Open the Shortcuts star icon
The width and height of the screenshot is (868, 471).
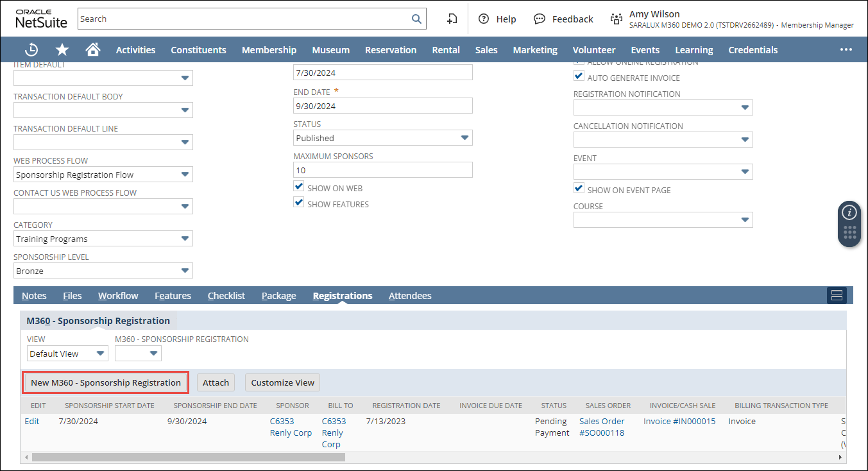pos(62,50)
